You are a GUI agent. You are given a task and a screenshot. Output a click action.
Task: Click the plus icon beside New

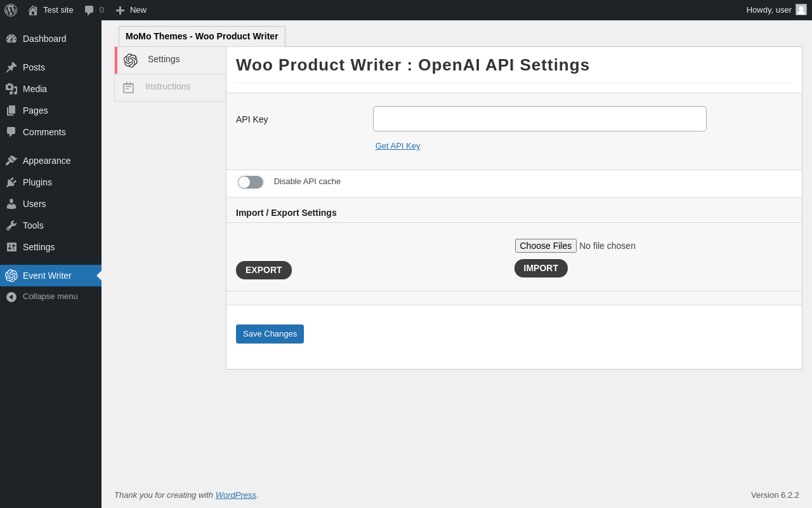[x=120, y=10]
